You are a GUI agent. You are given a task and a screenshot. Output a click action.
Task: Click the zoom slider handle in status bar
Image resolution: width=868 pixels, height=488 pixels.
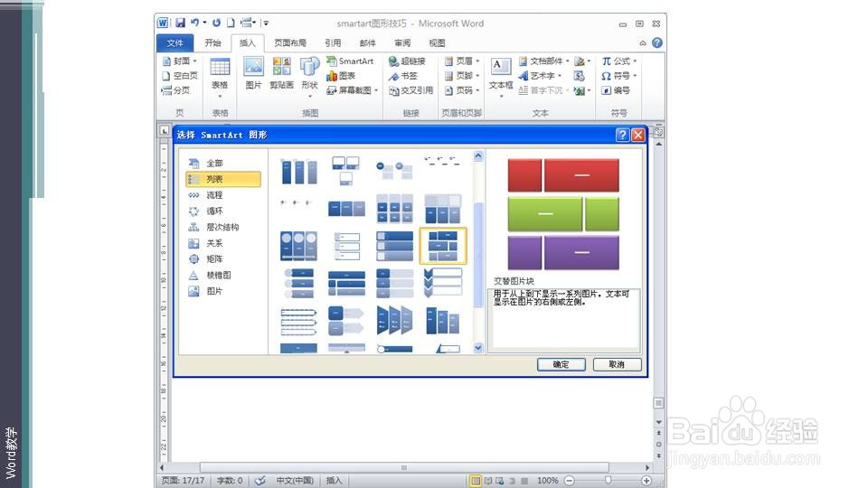click(x=608, y=480)
